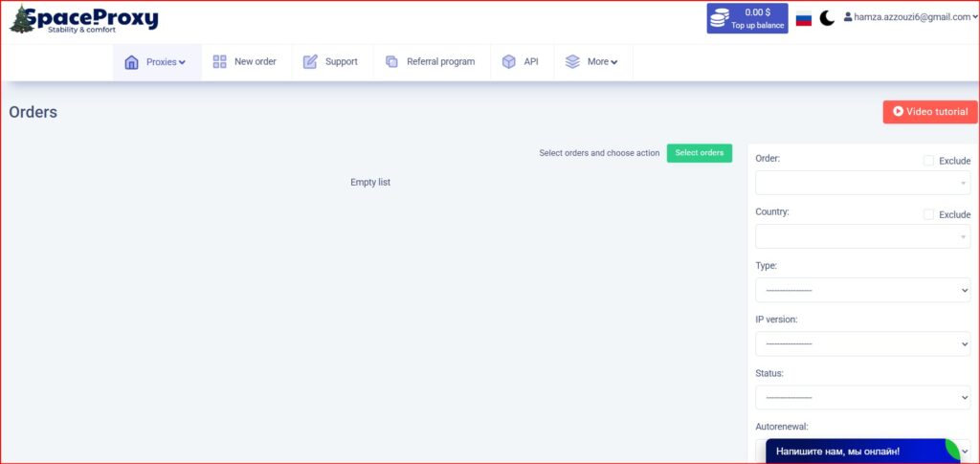Click the API cube icon
Image resolution: width=980 pixels, height=464 pixels.
pyautogui.click(x=509, y=62)
